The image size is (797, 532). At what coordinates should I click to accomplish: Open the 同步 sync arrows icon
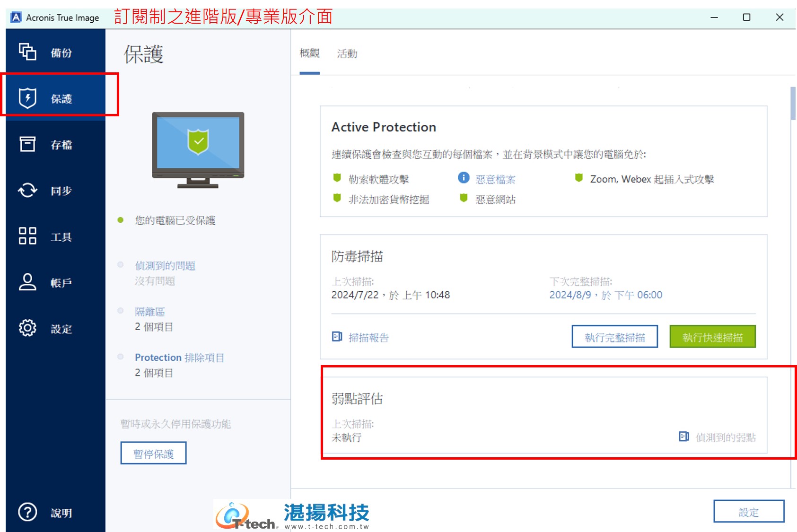tap(27, 190)
